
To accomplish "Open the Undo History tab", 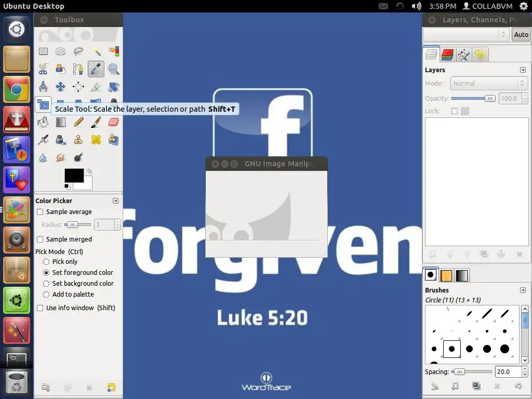I will coord(480,54).
